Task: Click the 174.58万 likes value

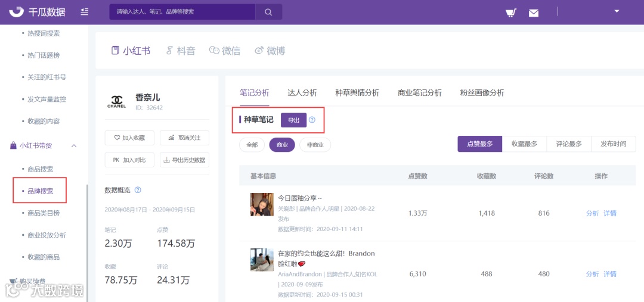Action: (176, 244)
